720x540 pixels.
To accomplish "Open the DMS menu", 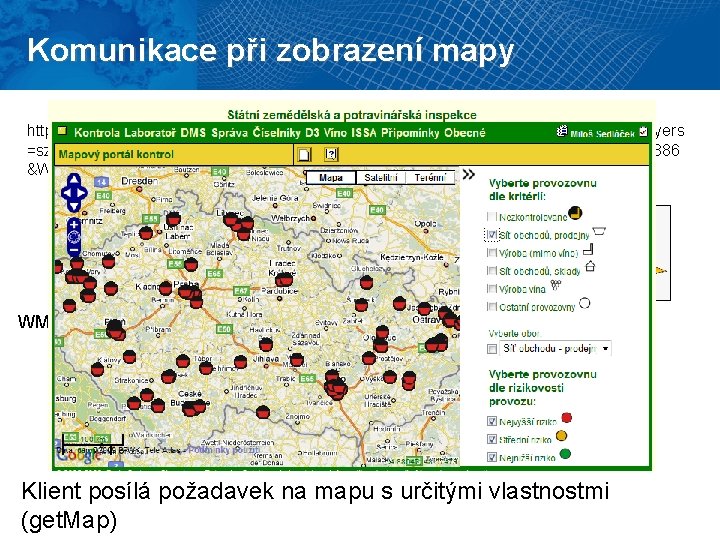I will 193,133.
